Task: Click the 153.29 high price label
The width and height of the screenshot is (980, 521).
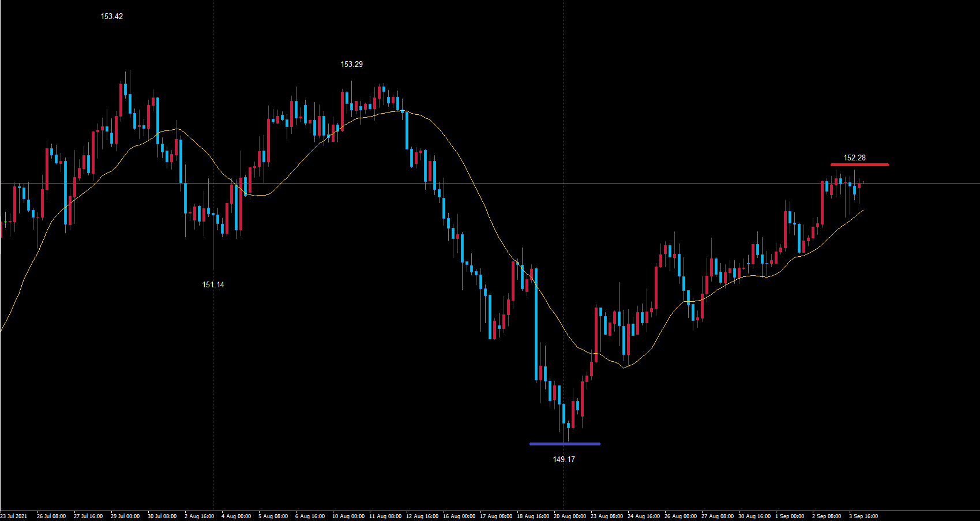Action: (x=351, y=64)
